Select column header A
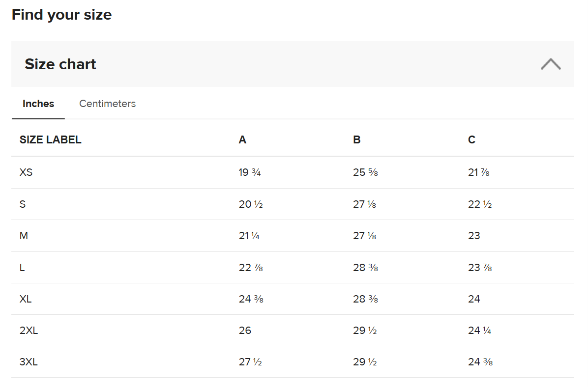Screen dimensions: 588x387 point(242,140)
